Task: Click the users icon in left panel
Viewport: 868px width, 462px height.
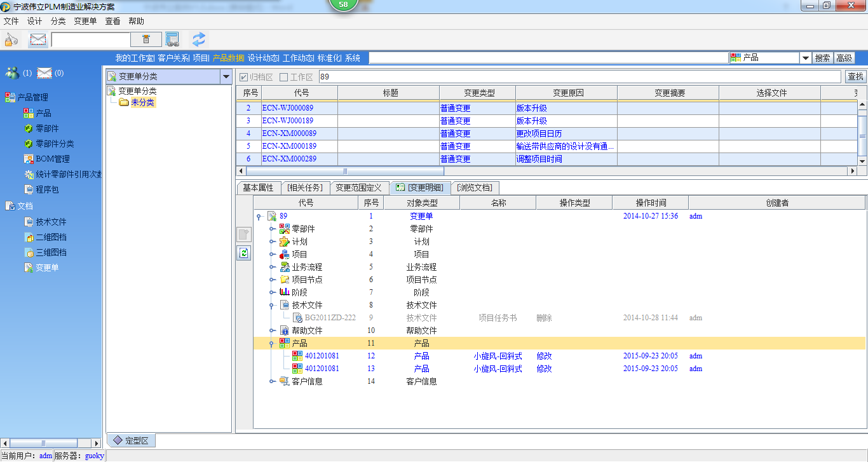Action: 12,73
